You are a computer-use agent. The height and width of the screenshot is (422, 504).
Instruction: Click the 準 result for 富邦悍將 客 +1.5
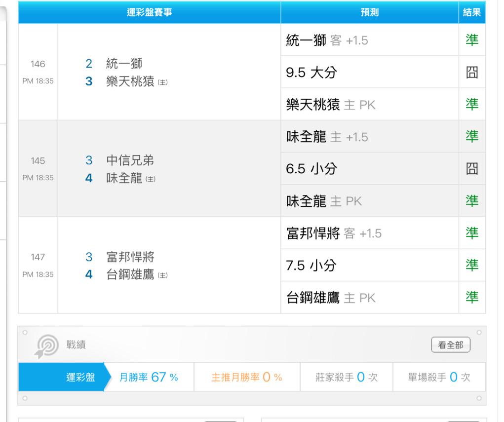pyautogui.click(x=472, y=233)
